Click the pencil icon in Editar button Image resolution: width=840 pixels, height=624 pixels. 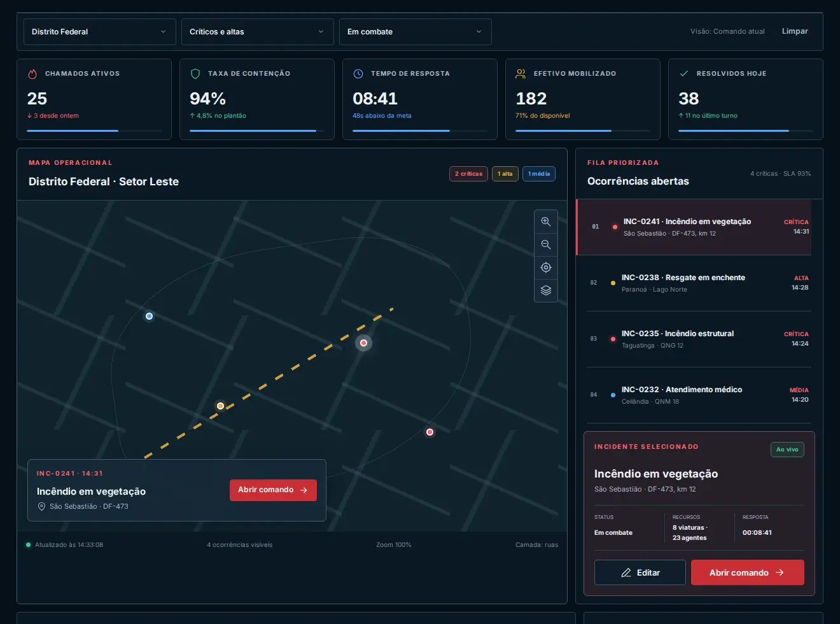click(626, 572)
